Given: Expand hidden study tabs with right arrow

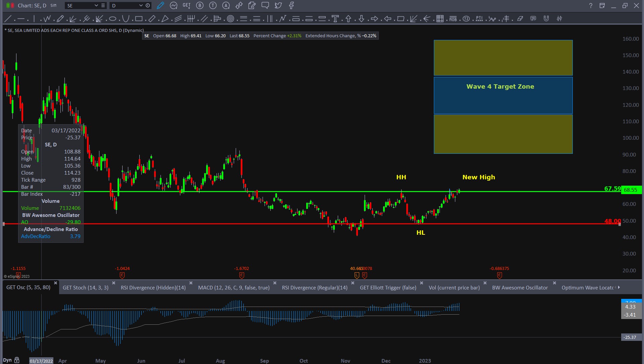Looking at the screenshot, I should click(x=619, y=287).
